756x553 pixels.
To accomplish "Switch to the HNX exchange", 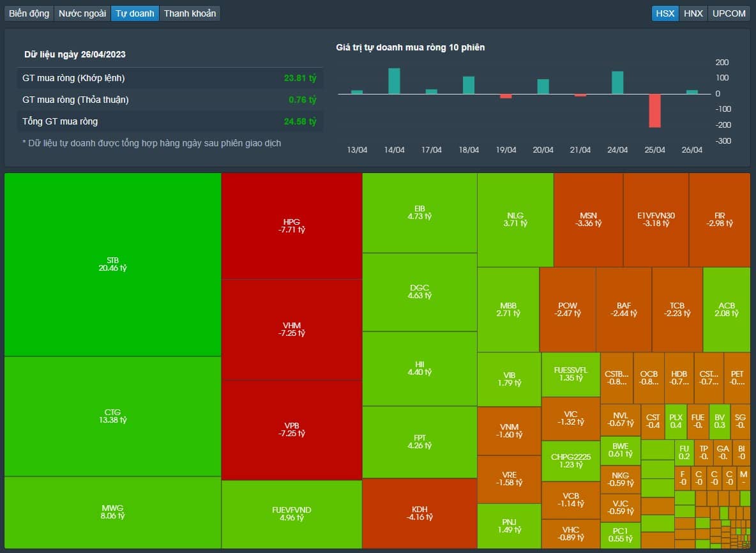I will pos(693,13).
